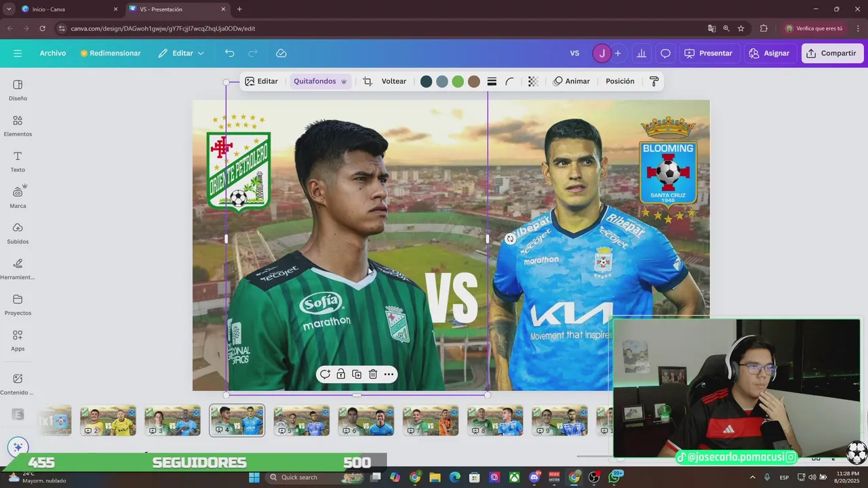Click Editar image in the toolbar
Viewport: 868px width, 488px height.
pyautogui.click(x=261, y=81)
